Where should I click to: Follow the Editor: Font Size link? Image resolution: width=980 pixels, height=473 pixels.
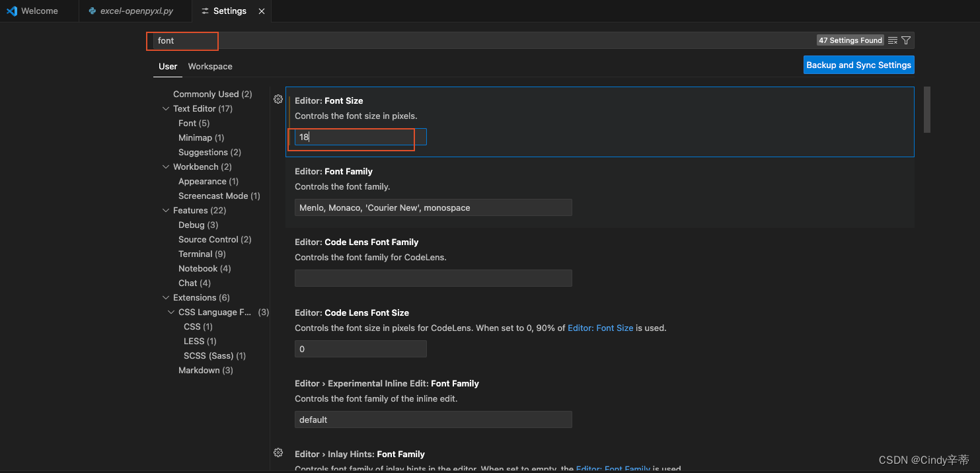600,328
